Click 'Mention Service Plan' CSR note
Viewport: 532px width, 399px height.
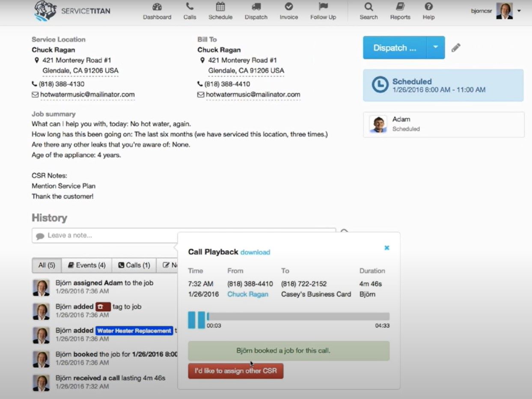click(x=63, y=186)
